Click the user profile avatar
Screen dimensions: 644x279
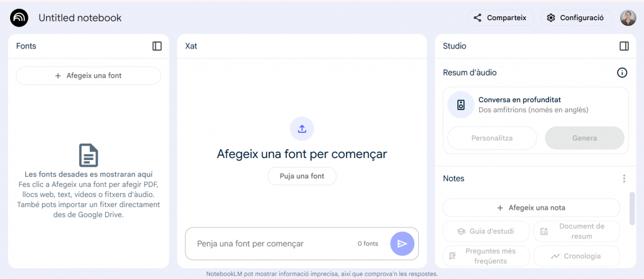(628, 18)
